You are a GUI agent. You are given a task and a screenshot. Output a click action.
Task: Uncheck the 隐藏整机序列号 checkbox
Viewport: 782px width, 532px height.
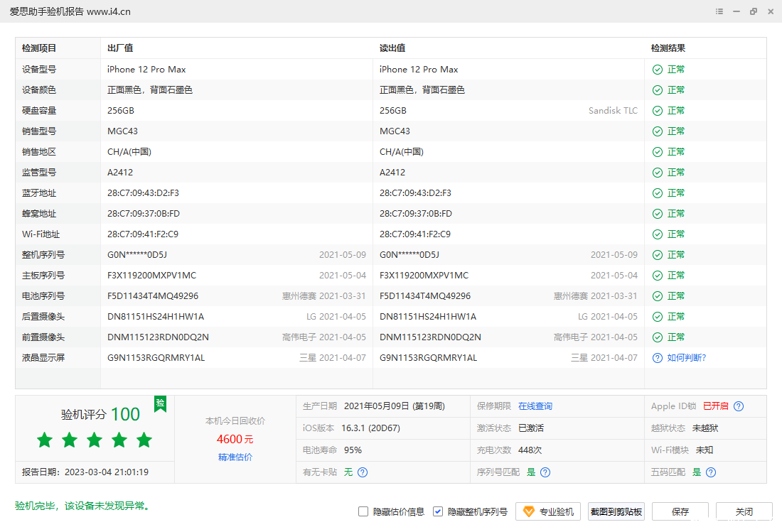pyautogui.click(x=438, y=511)
